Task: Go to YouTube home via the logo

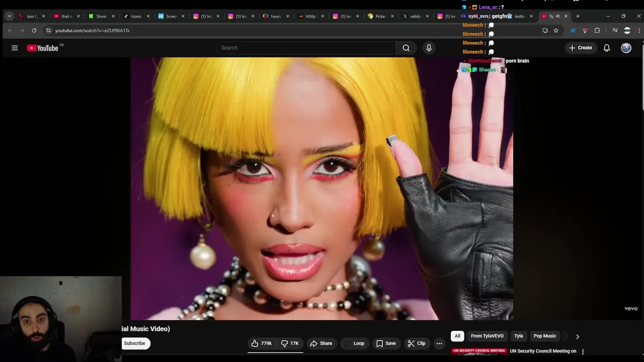Action: tap(43, 48)
